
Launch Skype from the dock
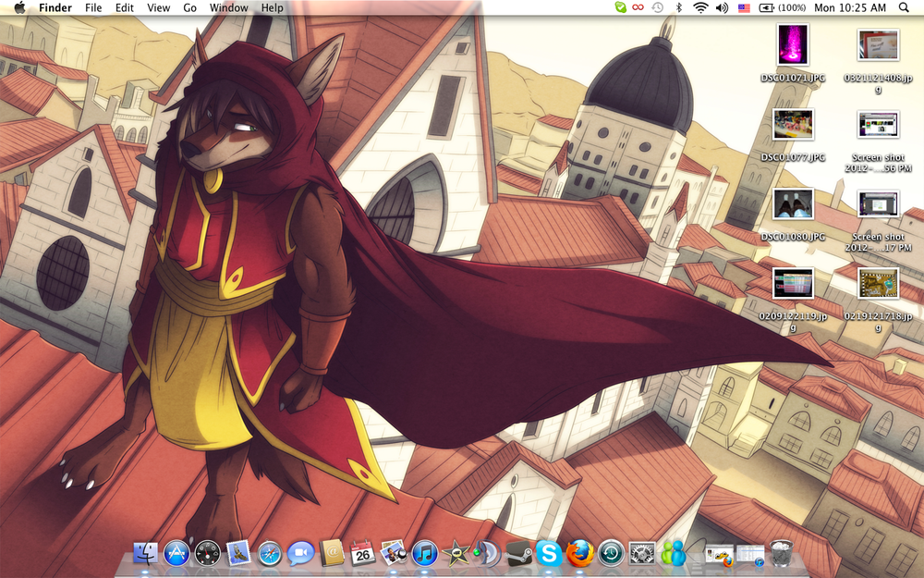(549, 553)
